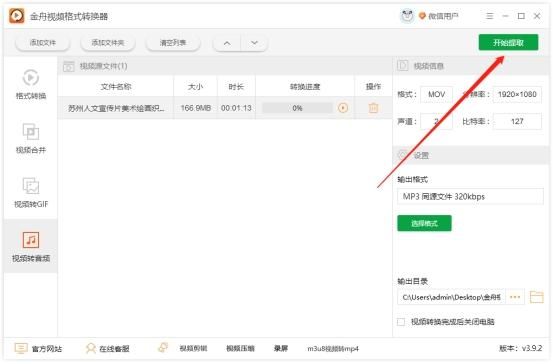This screenshot has width=553, height=364.
Task: Click the 视频信息 panel header icon
Action: [403, 66]
